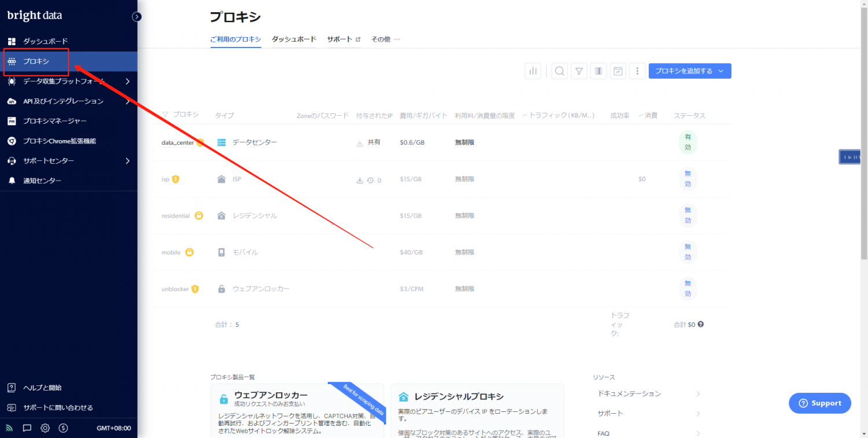Click the IP history clock icon in isp row
Screen dimensions: 868x438
(x=370, y=180)
